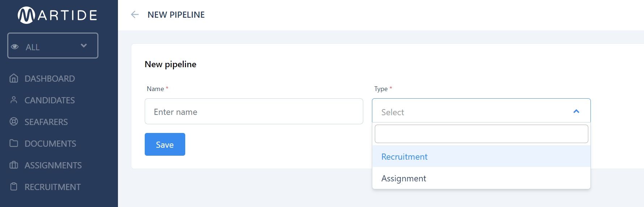The width and height of the screenshot is (644, 207).
Task: Click the Type dropdown search box
Action: (x=481, y=134)
